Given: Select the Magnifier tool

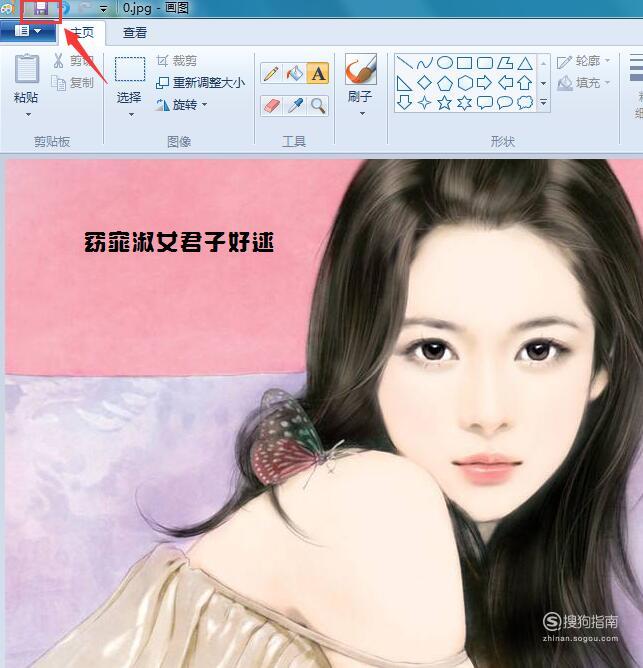Looking at the screenshot, I should pyautogui.click(x=318, y=105).
